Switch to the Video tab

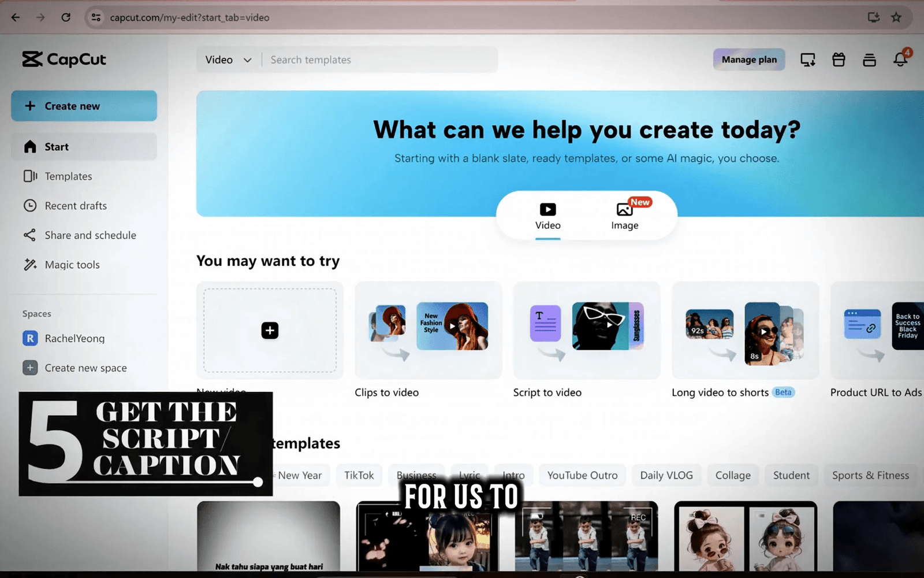coord(547,217)
